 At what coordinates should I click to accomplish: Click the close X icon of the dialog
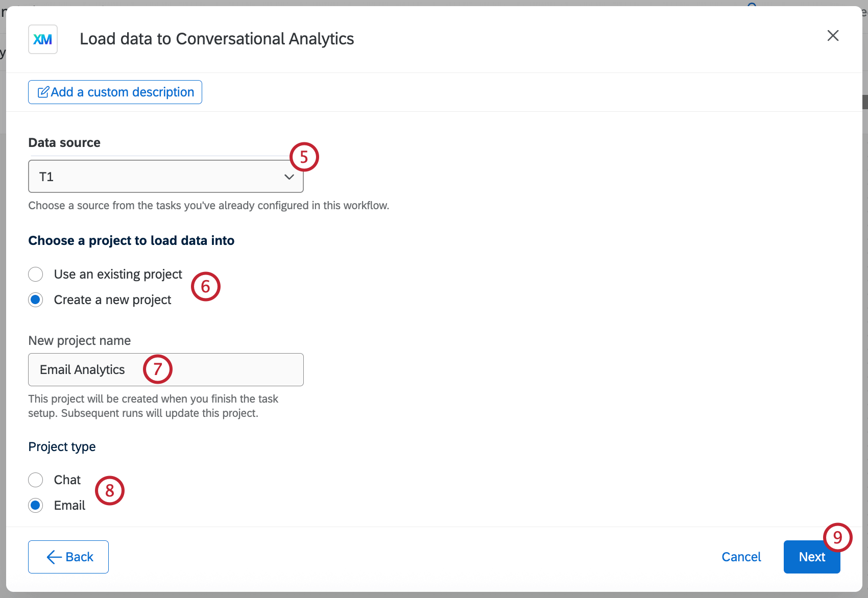coord(833,35)
